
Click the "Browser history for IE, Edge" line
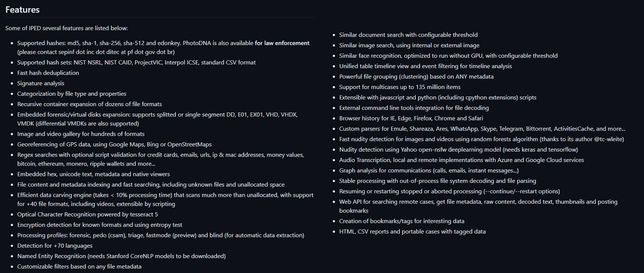pos(411,118)
